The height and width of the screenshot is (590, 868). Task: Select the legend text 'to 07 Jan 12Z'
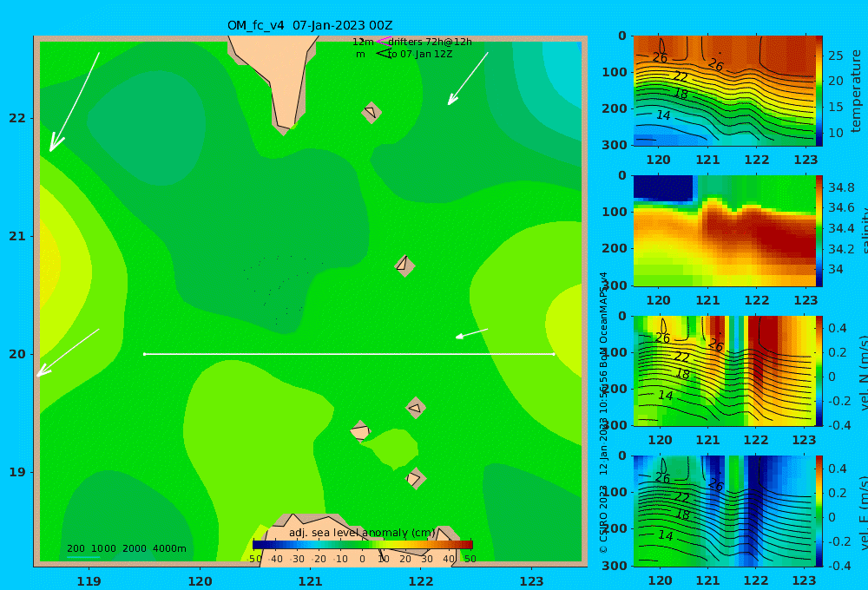click(x=419, y=55)
